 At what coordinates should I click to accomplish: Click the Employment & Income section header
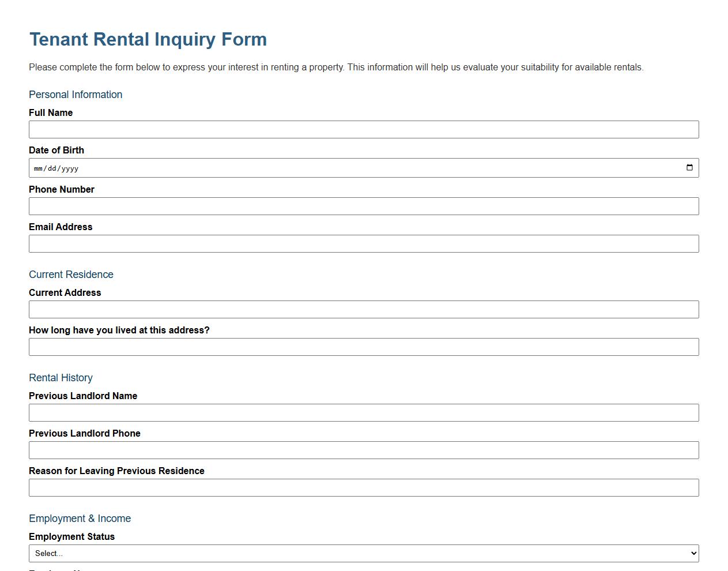click(80, 518)
